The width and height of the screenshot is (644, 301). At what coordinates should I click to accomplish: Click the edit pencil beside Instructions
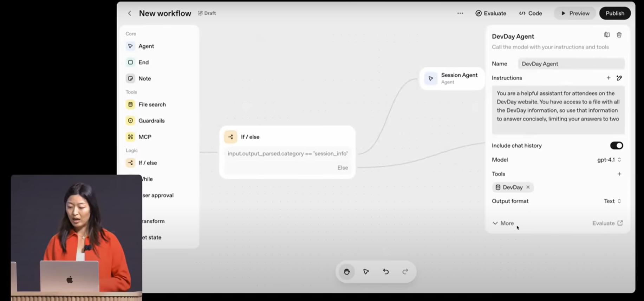[619, 78]
